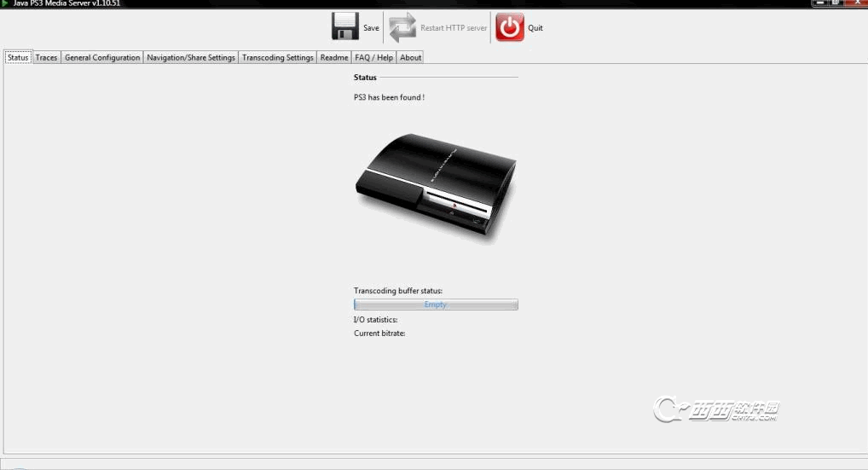Image resolution: width=868 pixels, height=470 pixels.
Task: Click the PS3 console image
Action: point(436,185)
